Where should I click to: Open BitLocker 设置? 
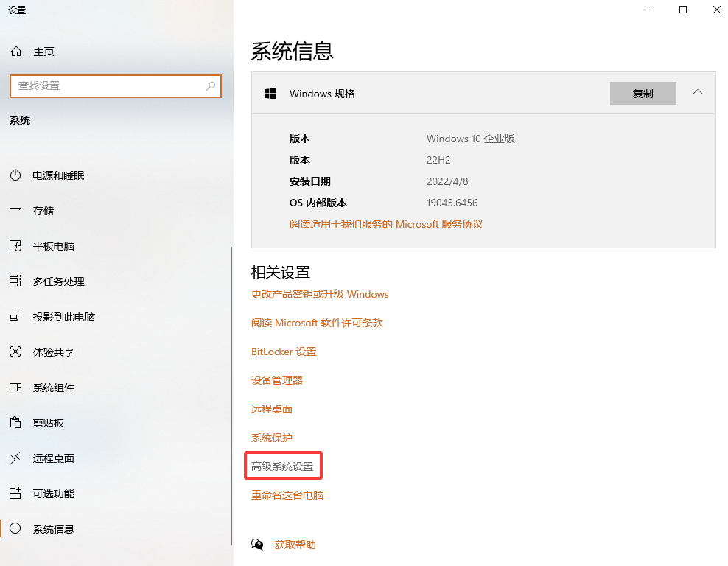tap(284, 352)
